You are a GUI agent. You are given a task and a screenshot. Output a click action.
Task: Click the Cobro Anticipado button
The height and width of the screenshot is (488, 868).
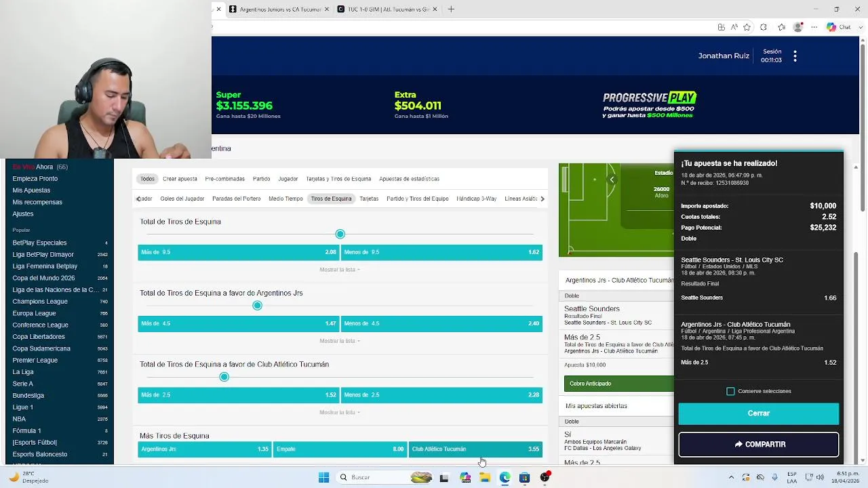[x=618, y=384]
